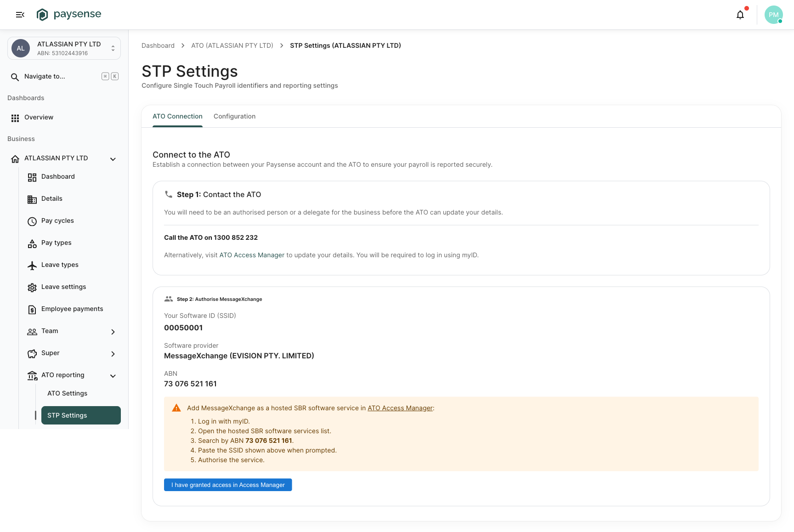Click the ABN value 73 076 521 161

pos(190,384)
